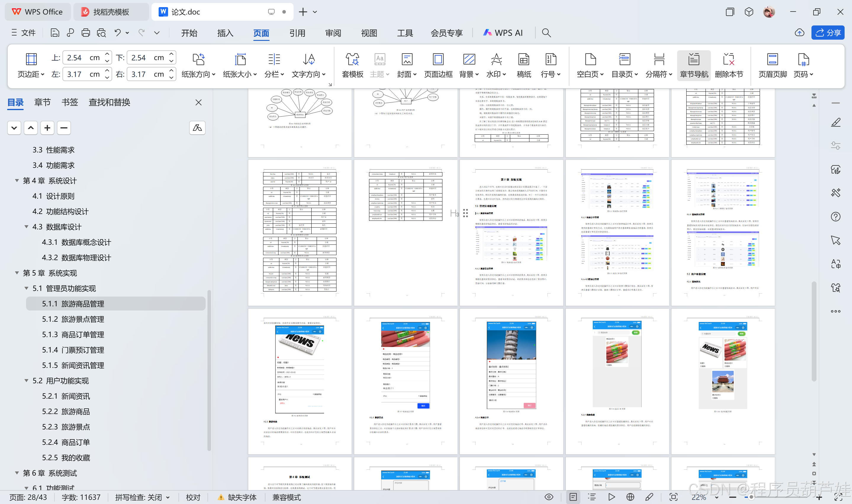Viewport: 852px width, 504px height.
Task: Switch to page layout view in status bar
Action: pyautogui.click(x=573, y=497)
